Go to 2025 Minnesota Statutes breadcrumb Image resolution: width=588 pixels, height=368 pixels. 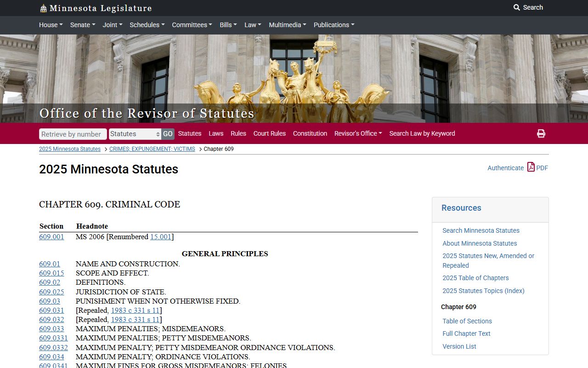(x=70, y=149)
